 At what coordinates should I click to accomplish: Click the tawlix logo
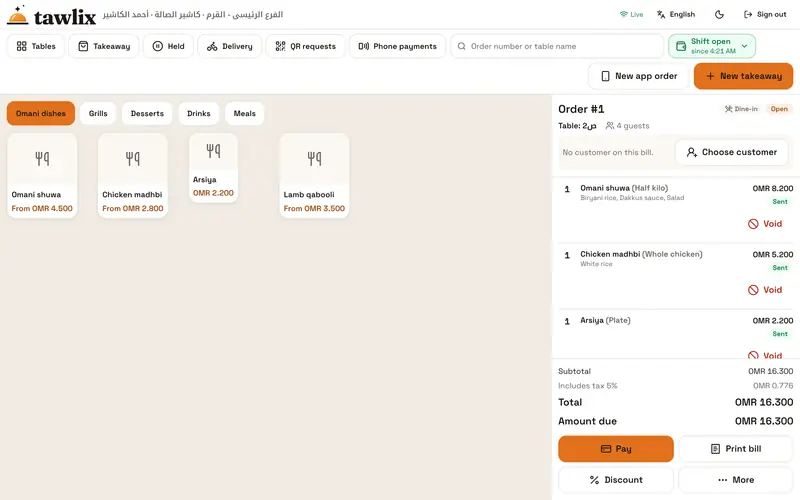coord(51,15)
